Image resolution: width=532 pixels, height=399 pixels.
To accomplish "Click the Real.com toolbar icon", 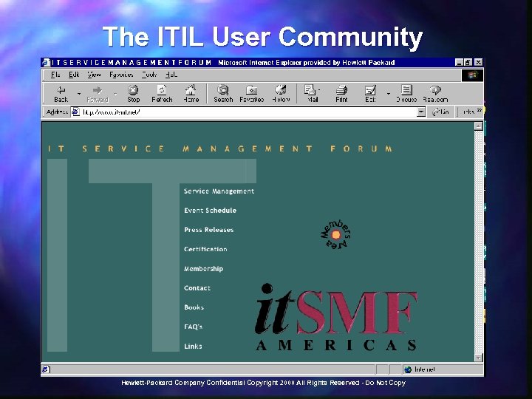I will (435, 94).
